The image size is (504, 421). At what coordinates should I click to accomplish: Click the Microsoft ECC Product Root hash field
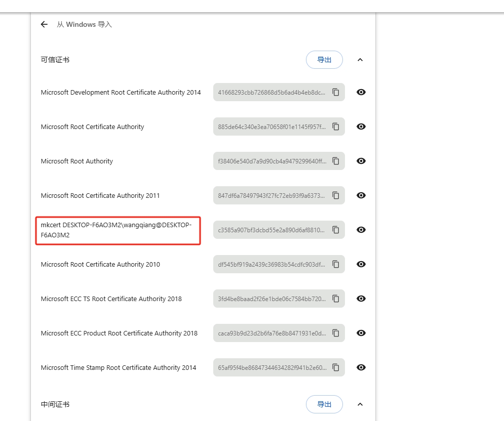[x=272, y=333]
